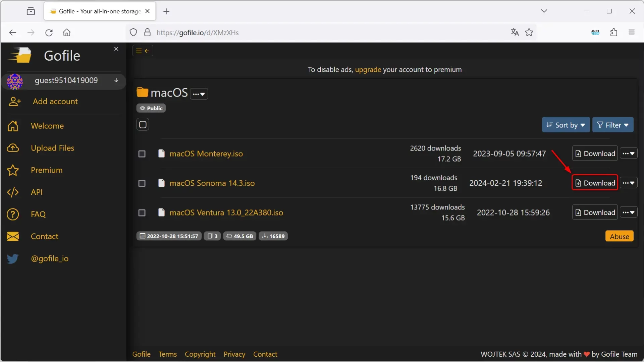Click the 16589 total downloads badge
The image size is (644, 362).
click(273, 236)
